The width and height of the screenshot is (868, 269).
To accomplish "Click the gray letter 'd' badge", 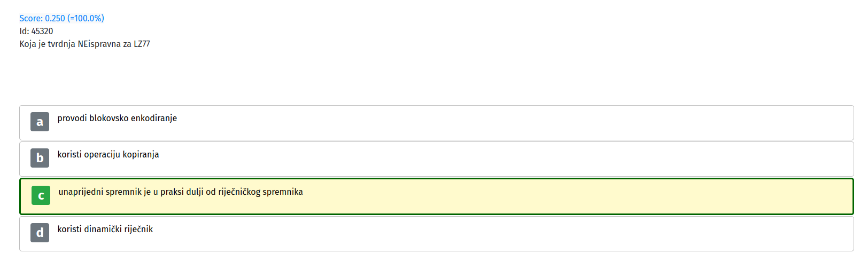I will point(40,233).
